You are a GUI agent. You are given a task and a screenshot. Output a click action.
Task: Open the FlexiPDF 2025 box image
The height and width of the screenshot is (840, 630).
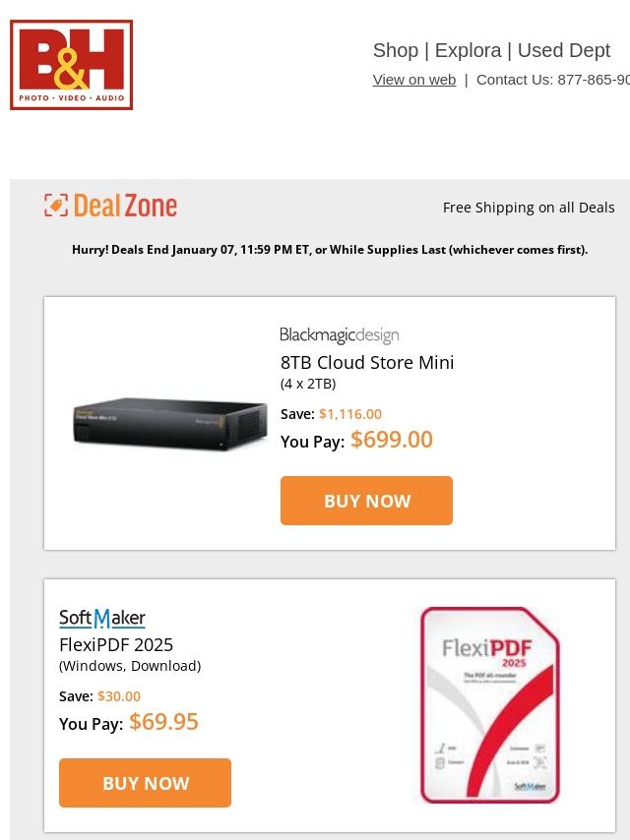[x=489, y=705]
